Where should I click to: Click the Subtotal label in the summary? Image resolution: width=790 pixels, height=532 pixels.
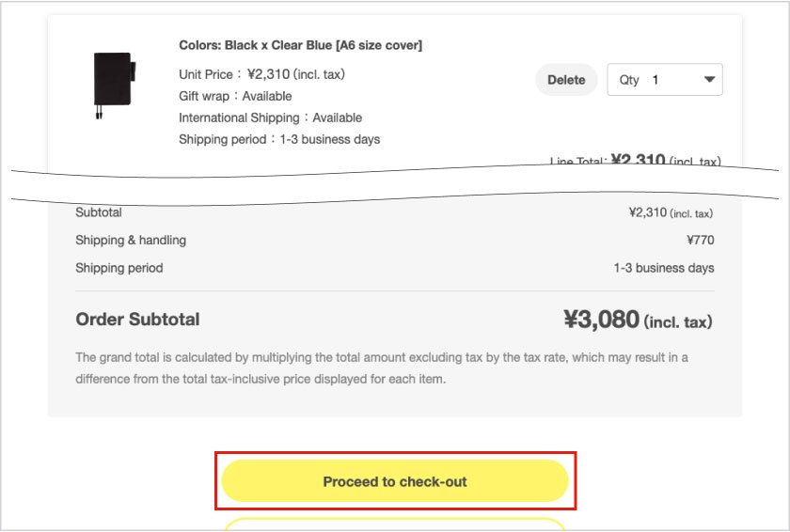click(x=99, y=212)
